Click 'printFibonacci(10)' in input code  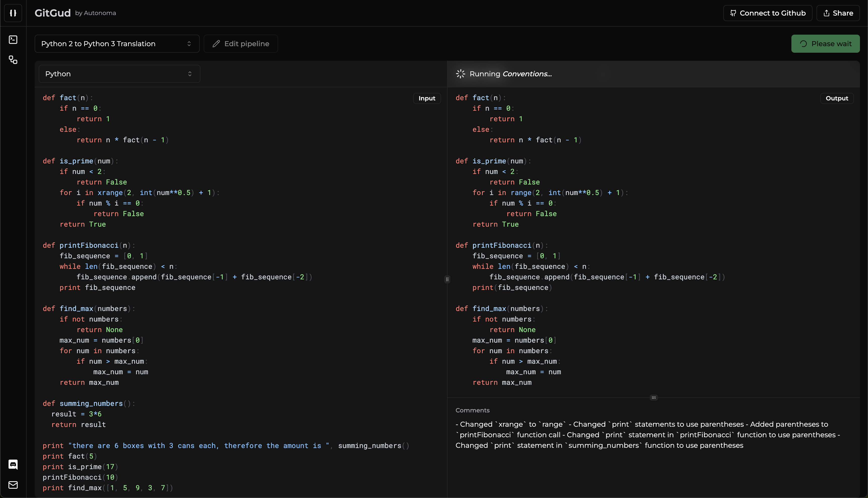pyautogui.click(x=80, y=477)
